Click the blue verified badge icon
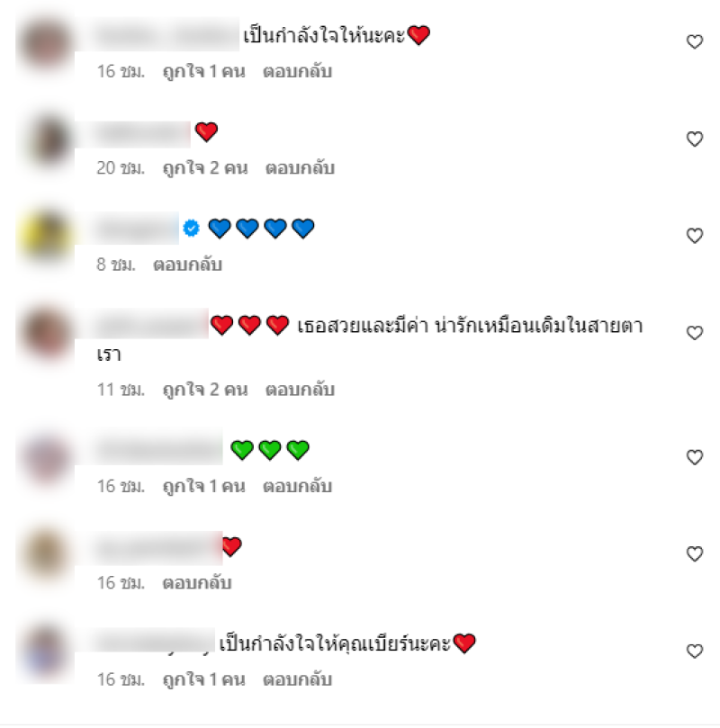This screenshot has height=728, width=720. coord(192,228)
